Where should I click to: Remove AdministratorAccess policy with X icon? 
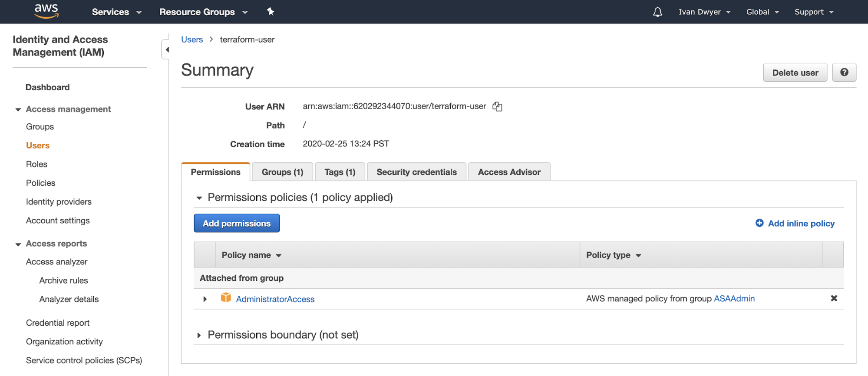[834, 298]
